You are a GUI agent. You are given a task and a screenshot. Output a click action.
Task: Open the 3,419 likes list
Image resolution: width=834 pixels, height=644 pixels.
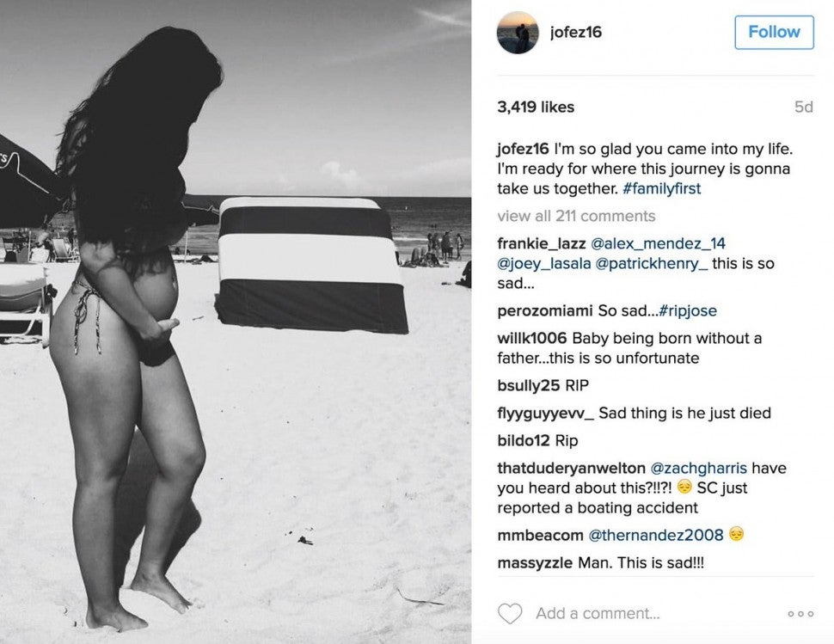[x=536, y=107]
